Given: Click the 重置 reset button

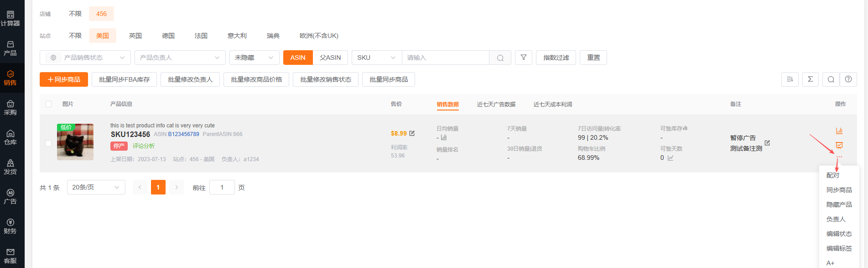Looking at the screenshot, I should pos(593,58).
